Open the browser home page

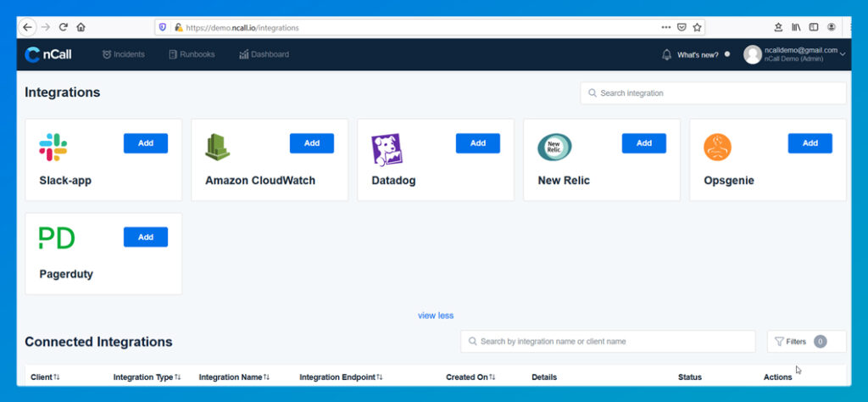click(81, 27)
